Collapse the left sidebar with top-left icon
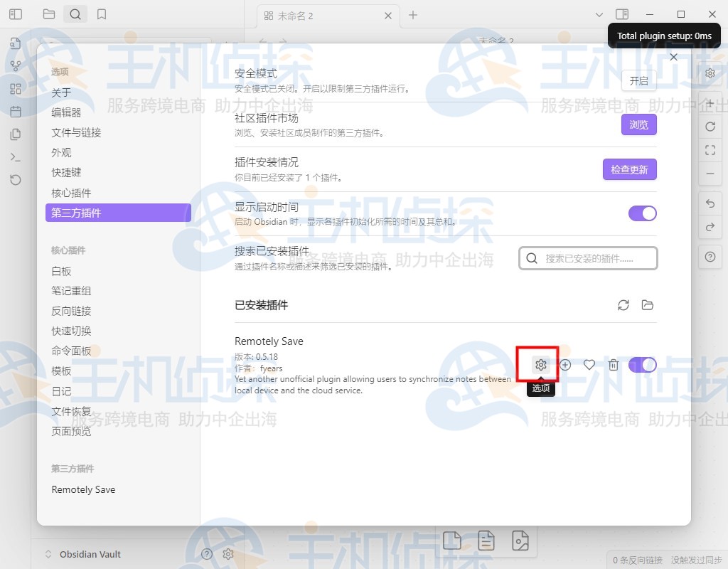Viewport: 728px width, 569px height. tap(16, 14)
